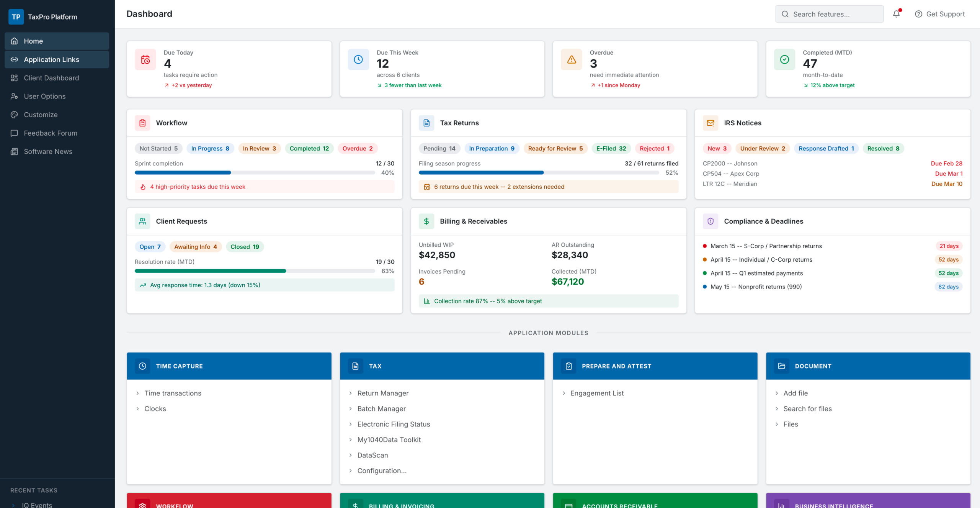Click the Overdue warning triangle icon
980x508 pixels.
pos(571,59)
